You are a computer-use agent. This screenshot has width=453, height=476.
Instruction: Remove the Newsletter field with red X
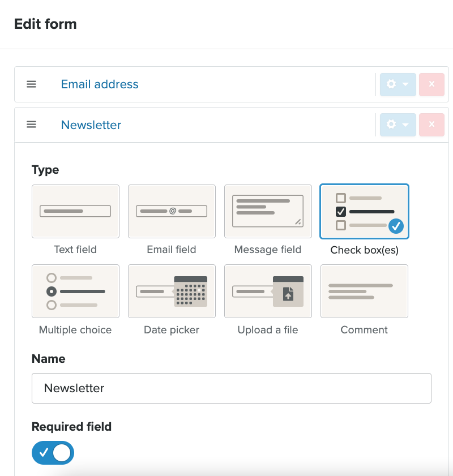coord(431,125)
